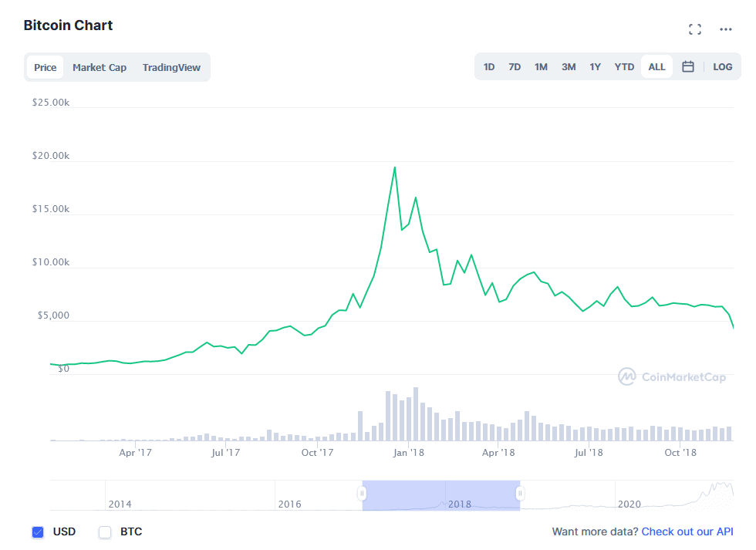Click the $10.00k axis label
This screenshot has height=550, width=756.
(51, 262)
